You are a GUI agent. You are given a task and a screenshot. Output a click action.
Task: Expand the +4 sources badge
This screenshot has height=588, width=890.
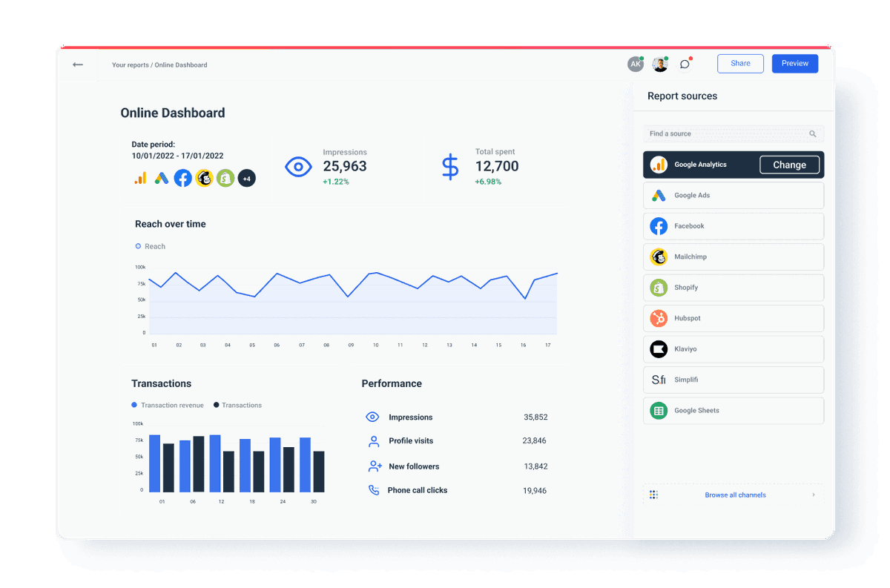[x=246, y=178]
